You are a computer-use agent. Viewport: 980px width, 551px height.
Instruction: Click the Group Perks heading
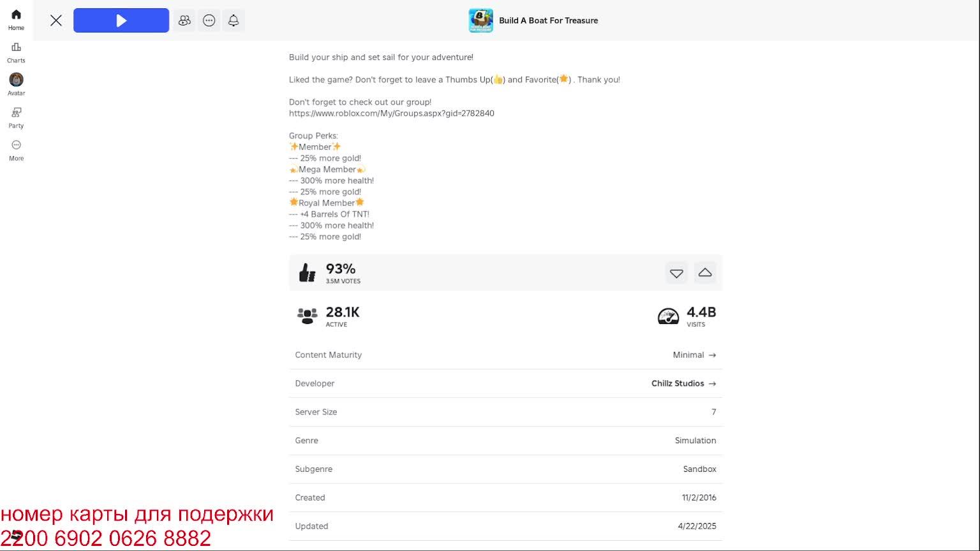click(x=313, y=136)
